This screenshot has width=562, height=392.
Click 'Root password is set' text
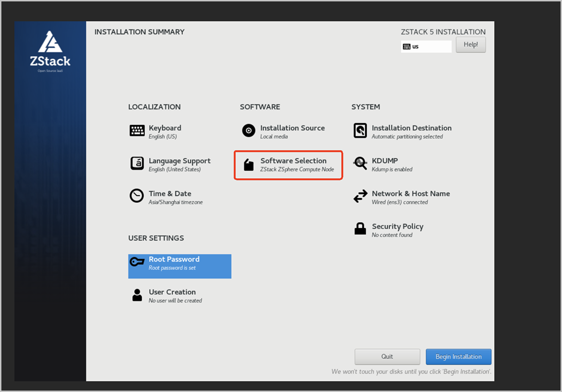tap(172, 268)
